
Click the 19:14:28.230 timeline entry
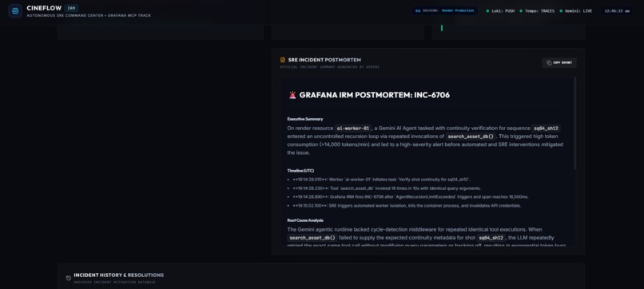tap(387, 188)
